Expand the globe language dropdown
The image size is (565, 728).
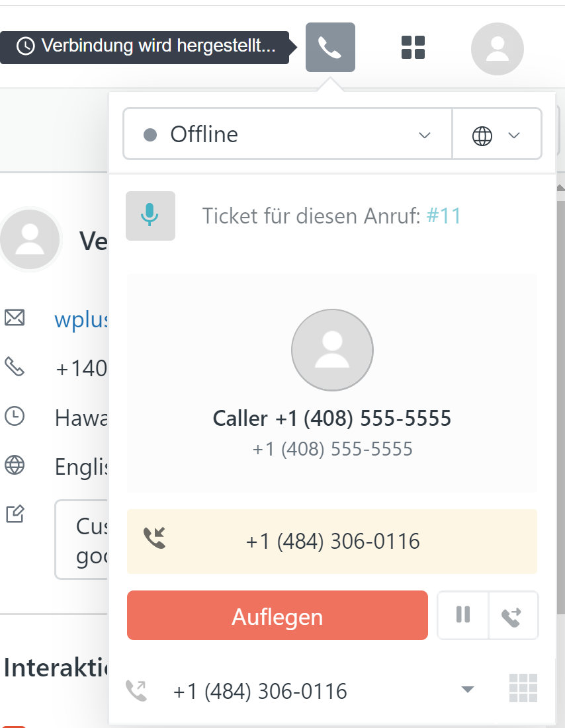(x=496, y=135)
